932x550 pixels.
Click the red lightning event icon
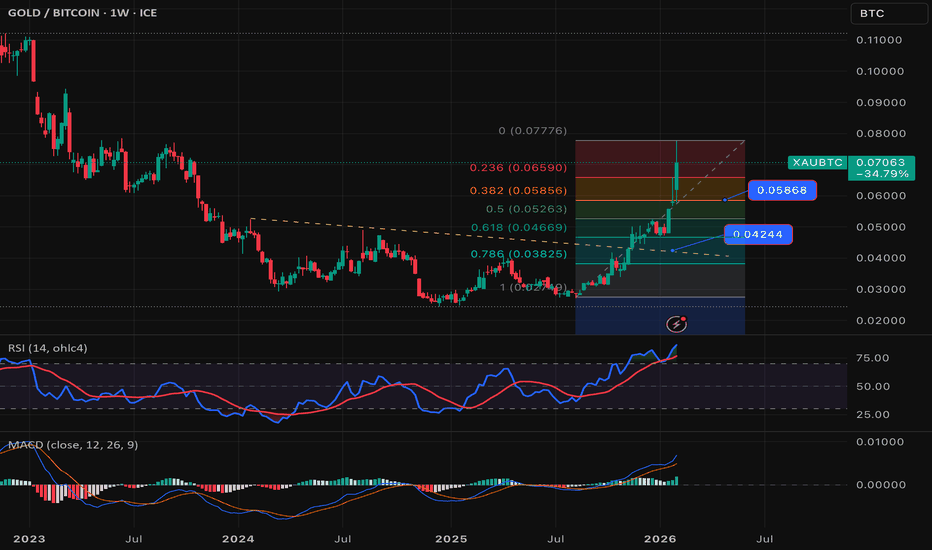pos(676,323)
